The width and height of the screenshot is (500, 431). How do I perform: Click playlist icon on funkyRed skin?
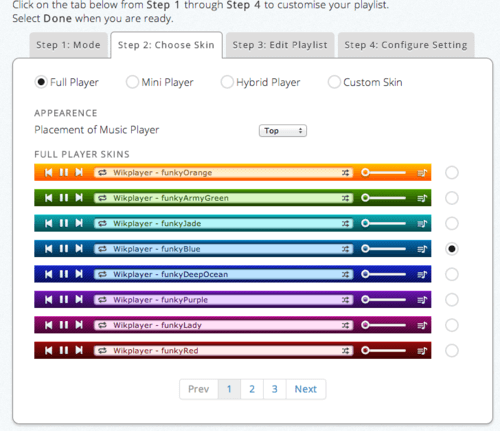422,351
